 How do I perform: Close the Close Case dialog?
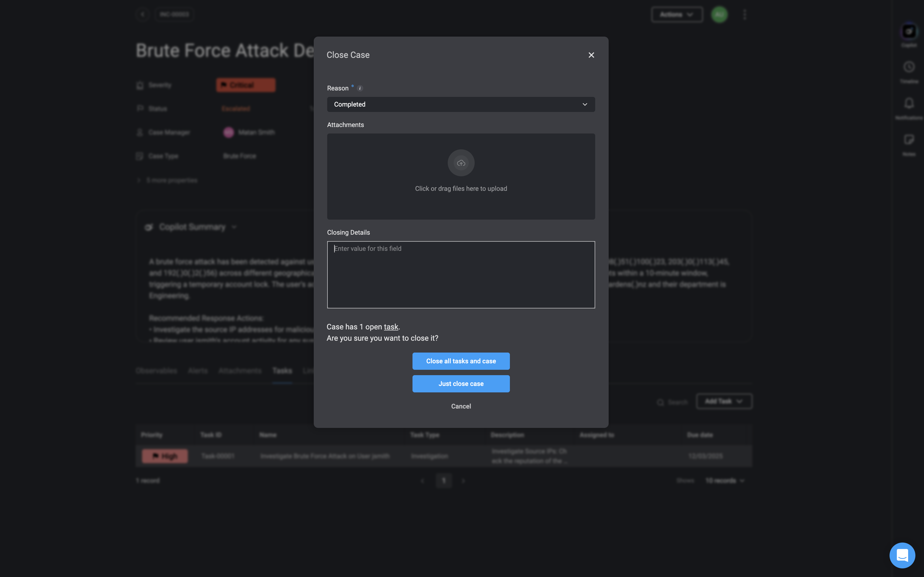591,55
